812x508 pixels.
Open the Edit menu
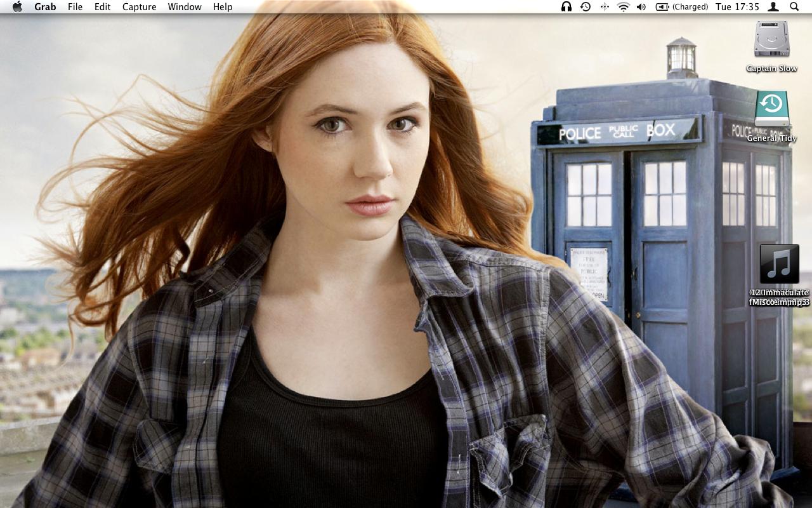pyautogui.click(x=102, y=7)
